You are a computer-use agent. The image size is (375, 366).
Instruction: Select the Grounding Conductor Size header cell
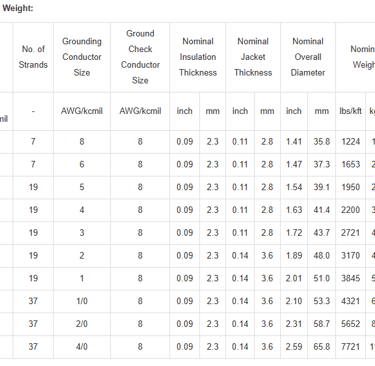point(82,57)
